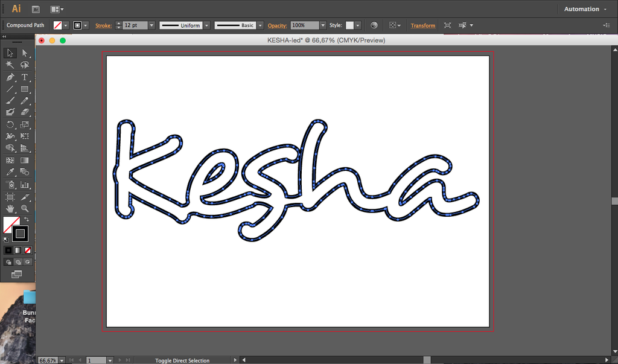
Task: Click the Stroke panel link
Action: click(103, 25)
